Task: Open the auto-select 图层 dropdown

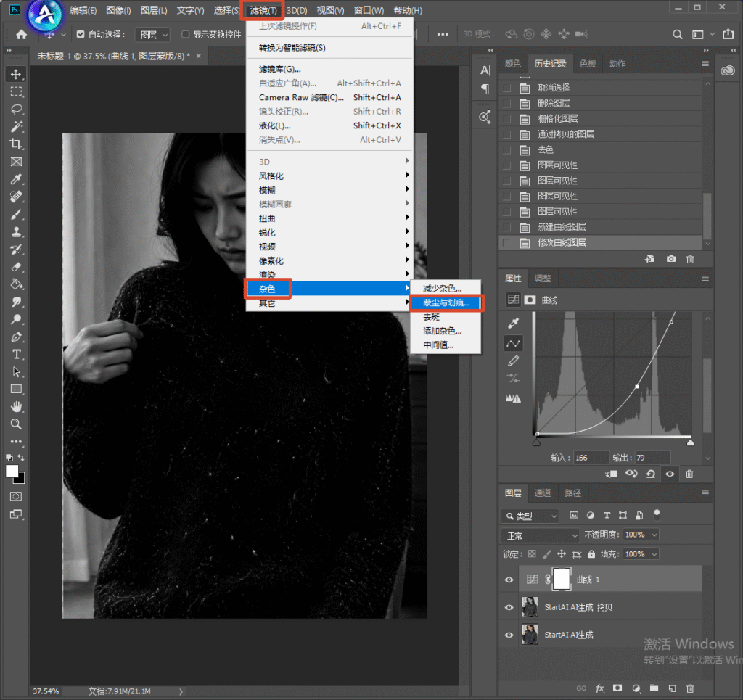Action: point(152,35)
